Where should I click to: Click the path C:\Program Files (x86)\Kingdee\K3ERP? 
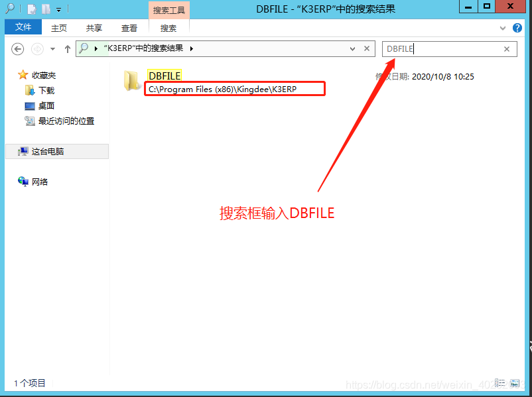[223, 89]
